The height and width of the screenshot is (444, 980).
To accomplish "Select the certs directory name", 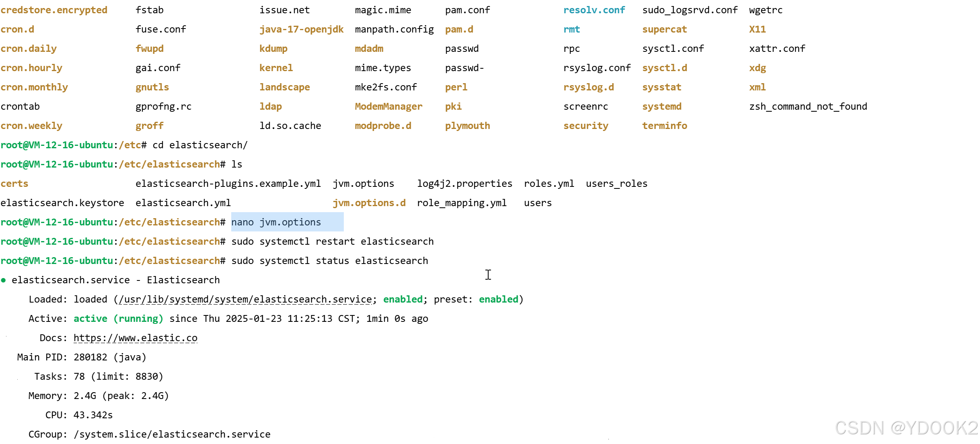I will 14,184.
